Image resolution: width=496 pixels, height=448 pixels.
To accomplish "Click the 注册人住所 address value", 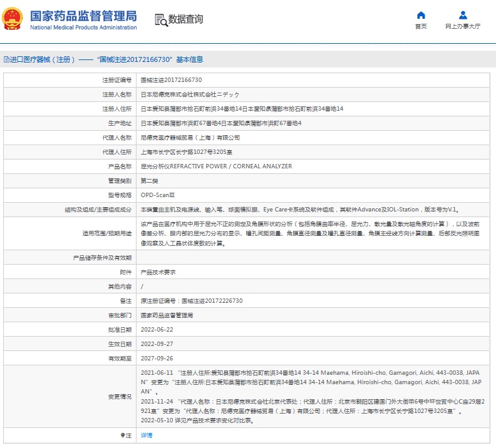I will 242,109.
